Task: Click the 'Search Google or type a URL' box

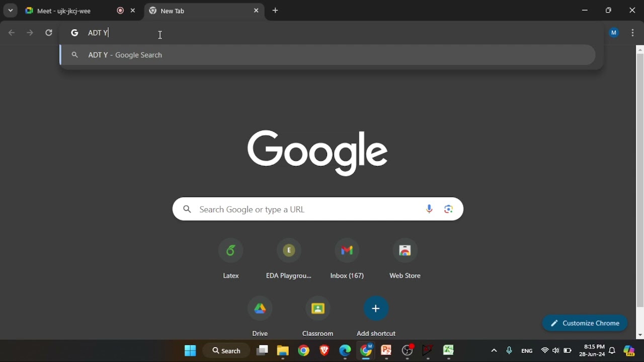Action: pos(318,209)
